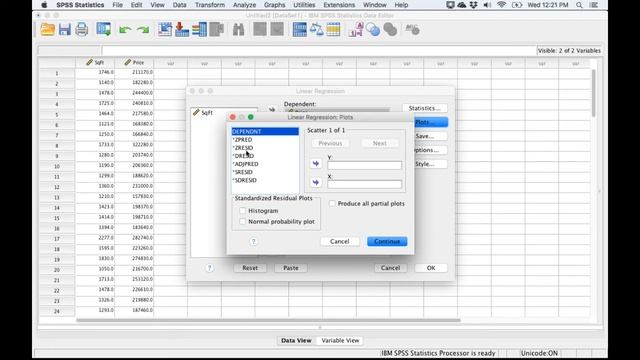Open volume control in menu bar
This screenshot has width=640, height=360.
pyautogui.click(x=487, y=5)
